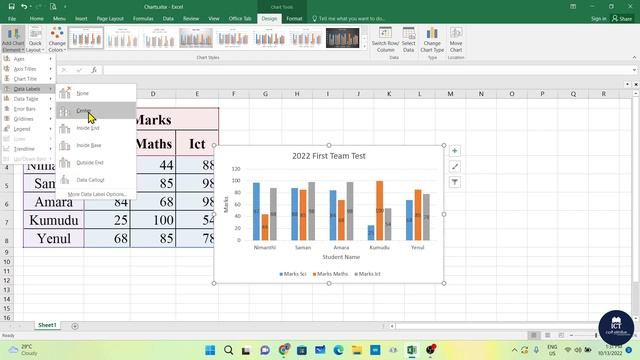This screenshot has height=360, width=640.
Task: Open the Gridlines submenu
Action: click(28, 119)
